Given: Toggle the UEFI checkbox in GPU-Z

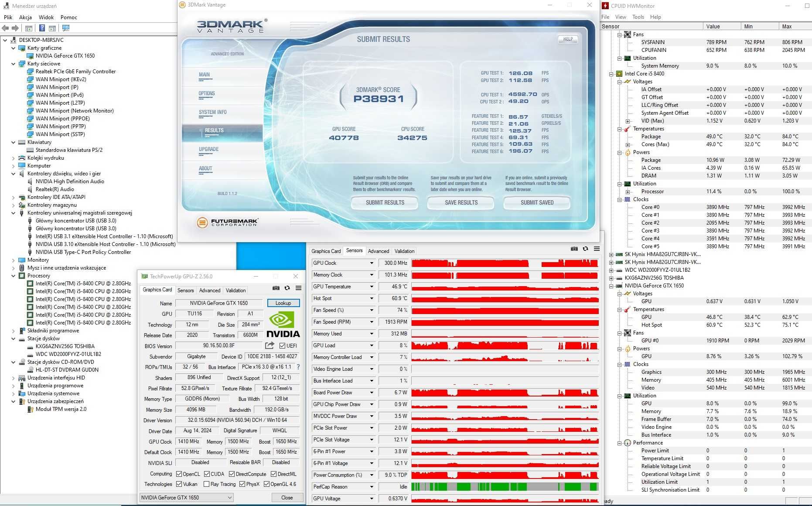Looking at the screenshot, I should click(282, 346).
